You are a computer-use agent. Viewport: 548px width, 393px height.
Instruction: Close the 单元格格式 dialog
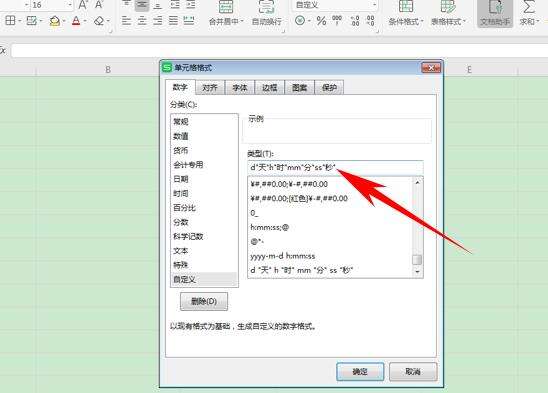pyautogui.click(x=431, y=67)
